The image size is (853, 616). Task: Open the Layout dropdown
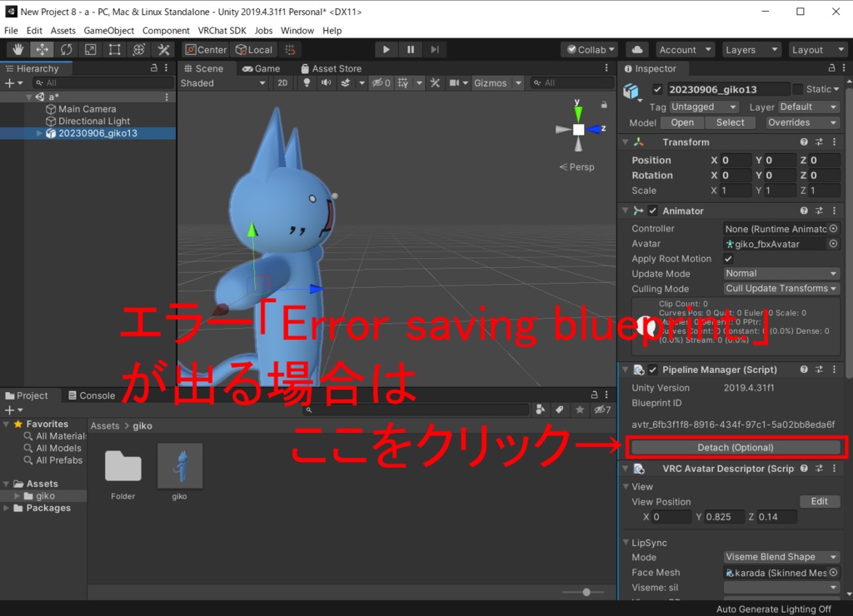click(x=818, y=49)
